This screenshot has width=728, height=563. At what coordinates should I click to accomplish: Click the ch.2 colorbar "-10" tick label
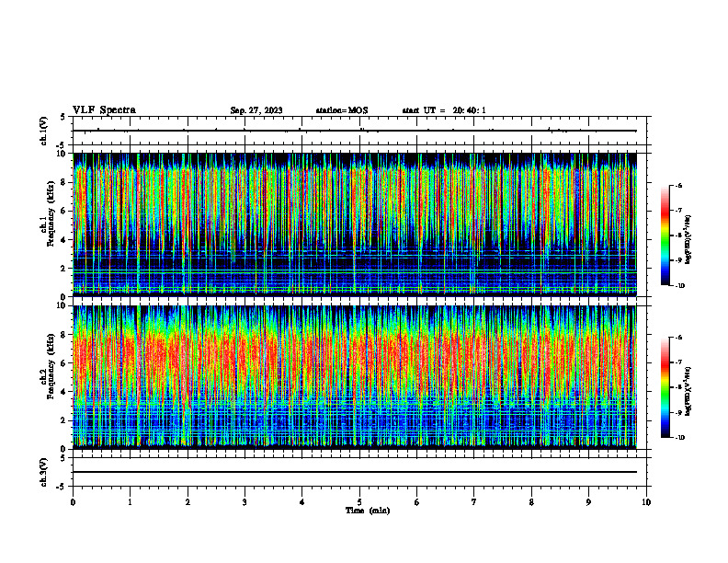679,438
